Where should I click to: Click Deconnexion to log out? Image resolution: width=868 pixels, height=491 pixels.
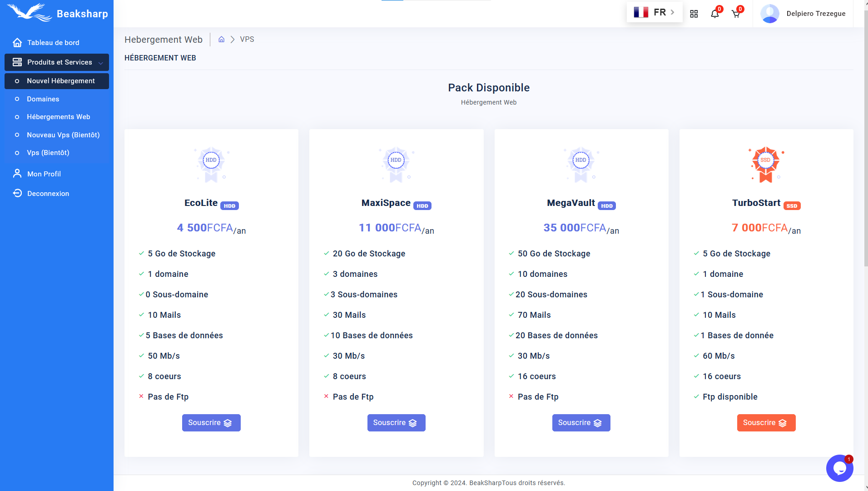(48, 194)
